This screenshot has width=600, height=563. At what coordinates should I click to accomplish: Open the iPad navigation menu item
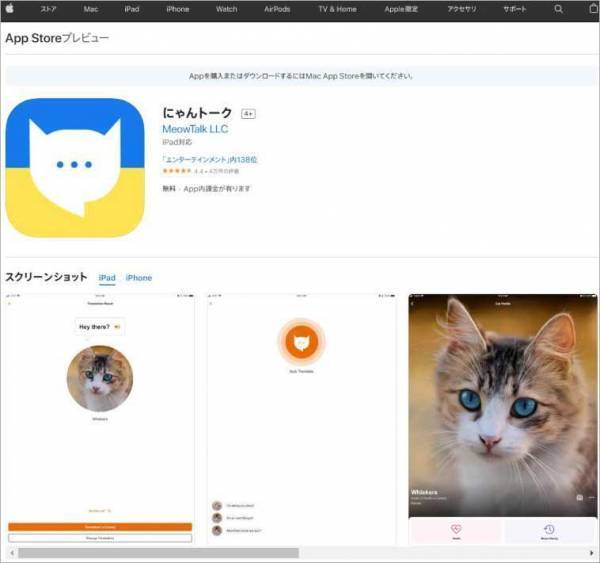click(132, 9)
